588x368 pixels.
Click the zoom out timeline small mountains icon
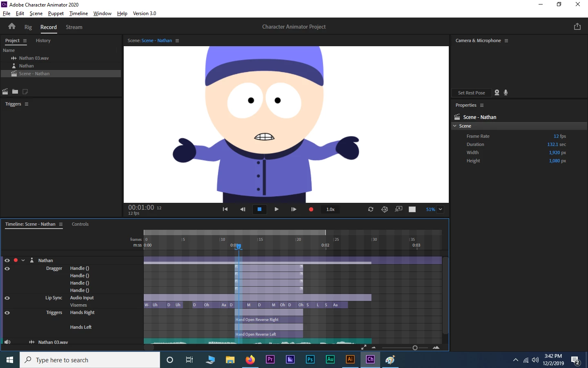[x=374, y=348]
